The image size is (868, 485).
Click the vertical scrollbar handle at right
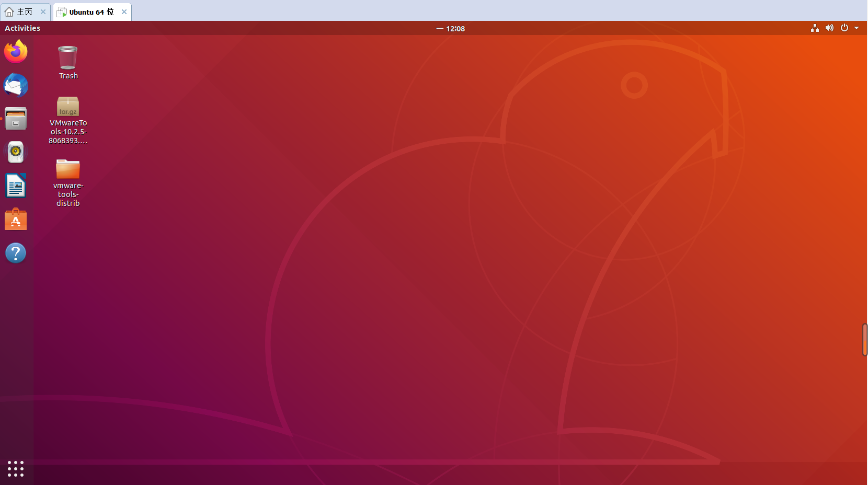coord(865,340)
